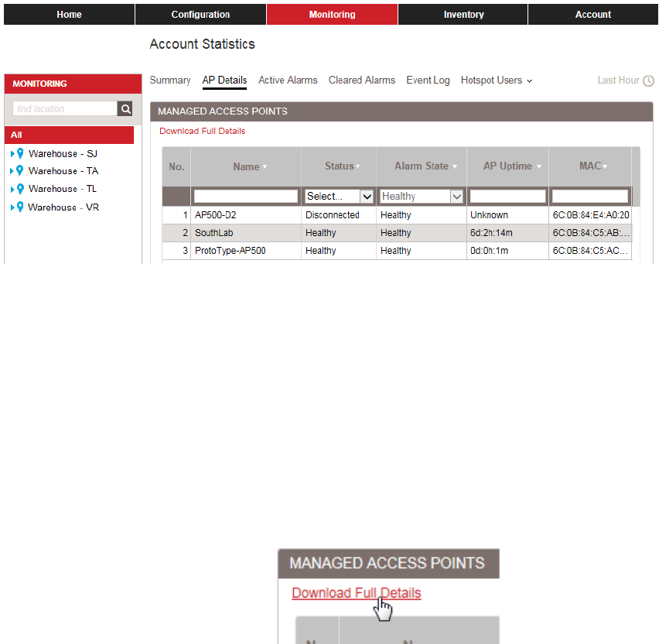Image resolution: width=659 pixels, height=644 pixels.
Task: Open the Configuration tab
Action: pos(200,14)
